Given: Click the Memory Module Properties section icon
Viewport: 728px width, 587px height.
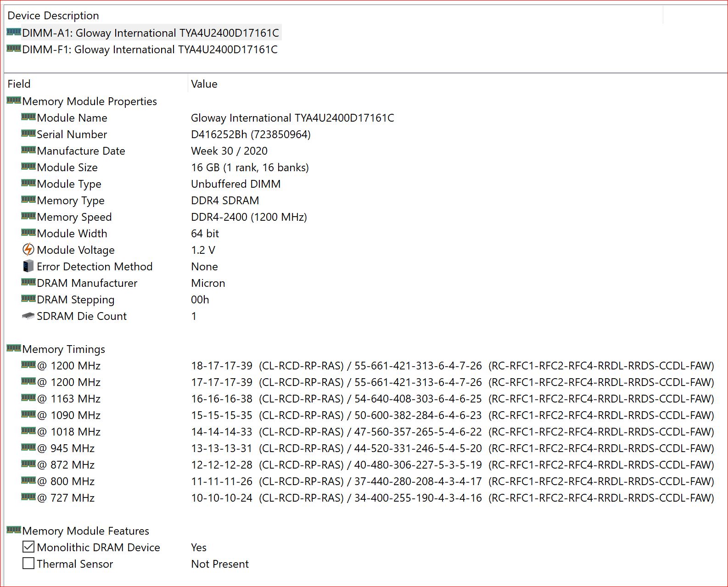Looking at the screenshot, I should pyautogui.click(x=14, y=101).
